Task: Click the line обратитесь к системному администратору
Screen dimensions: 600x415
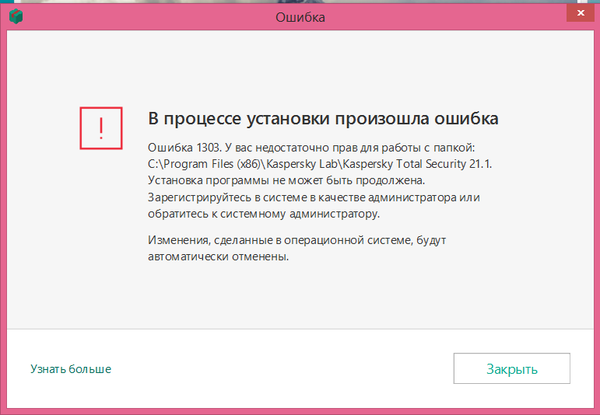Action: pyautogui.click(x=264, y=213)
